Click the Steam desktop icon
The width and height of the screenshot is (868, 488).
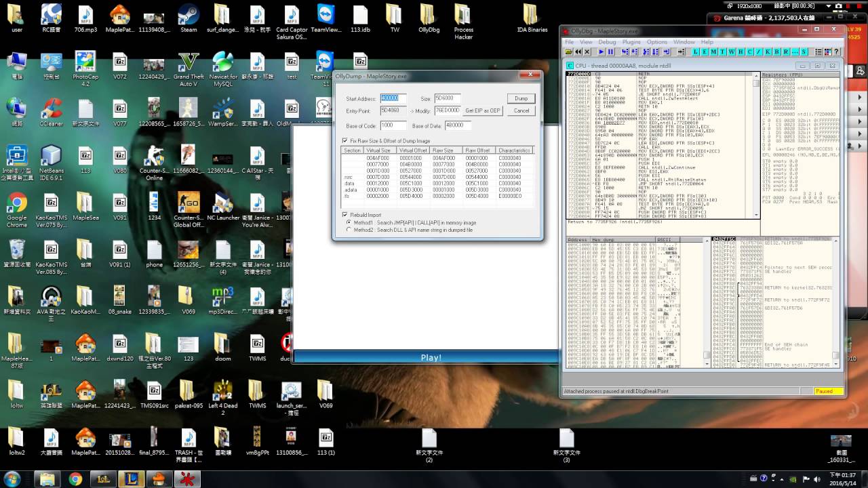[x=189, y=20]
